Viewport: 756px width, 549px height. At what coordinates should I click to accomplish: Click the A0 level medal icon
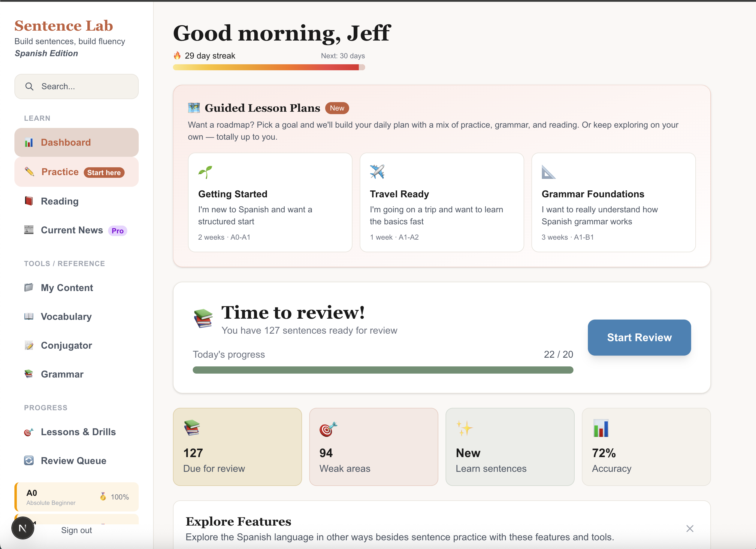pos(103,497)
